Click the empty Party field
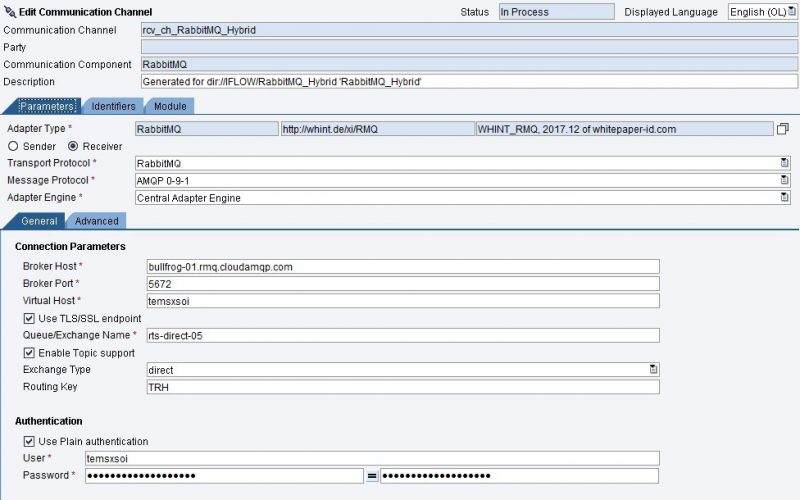The image size is (800, 500). click(469, 47)
